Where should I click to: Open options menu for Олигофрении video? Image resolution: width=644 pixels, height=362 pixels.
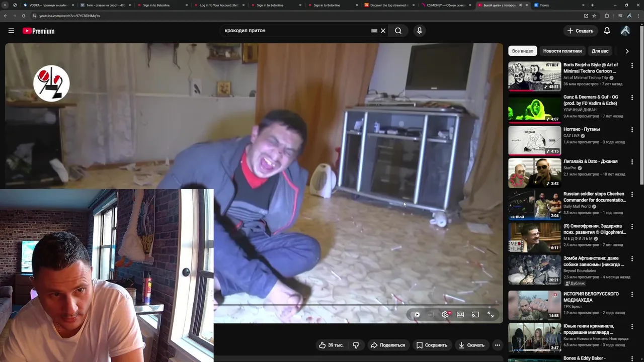click(632, 226)
